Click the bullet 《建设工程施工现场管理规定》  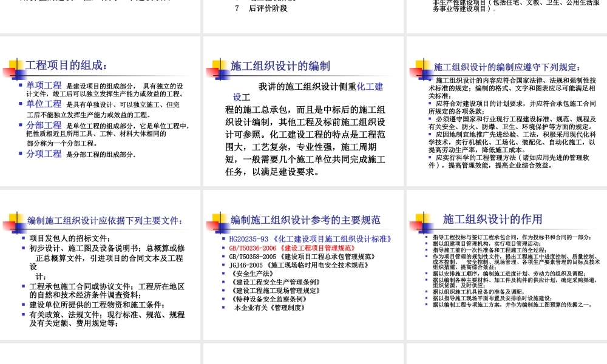[276, 291]
